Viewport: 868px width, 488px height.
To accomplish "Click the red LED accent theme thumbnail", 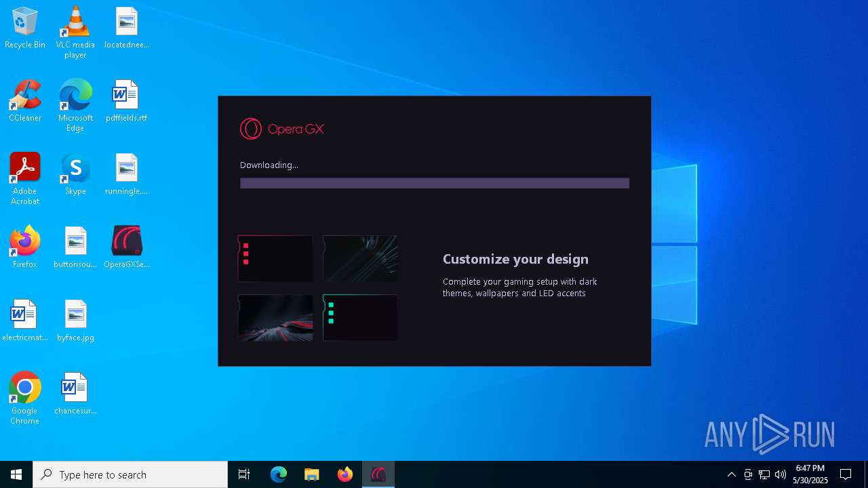I will click(x=275, y=258).
